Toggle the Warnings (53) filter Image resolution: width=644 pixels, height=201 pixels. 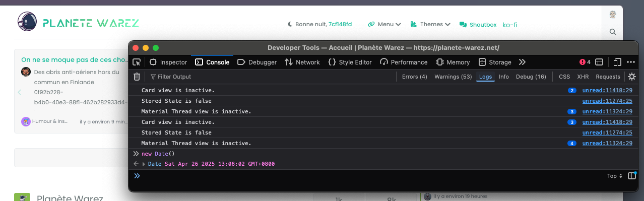click(x=453, y=77)
